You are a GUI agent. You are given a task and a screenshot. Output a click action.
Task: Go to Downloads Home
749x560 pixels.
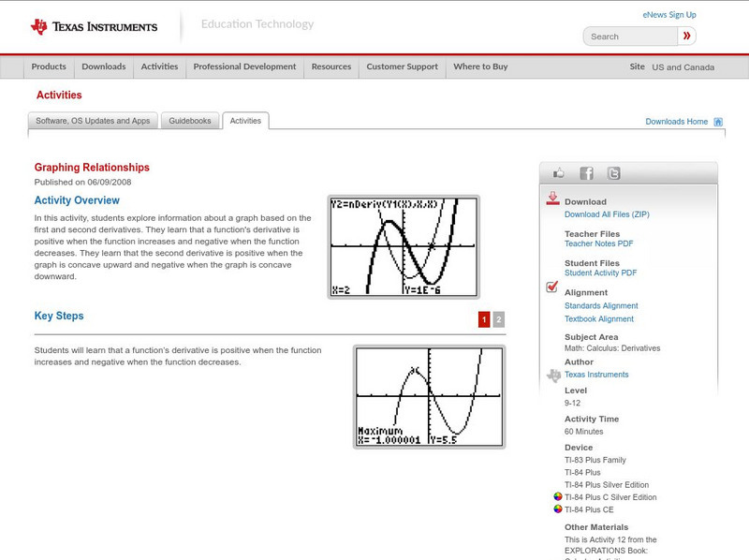(676, 122)
